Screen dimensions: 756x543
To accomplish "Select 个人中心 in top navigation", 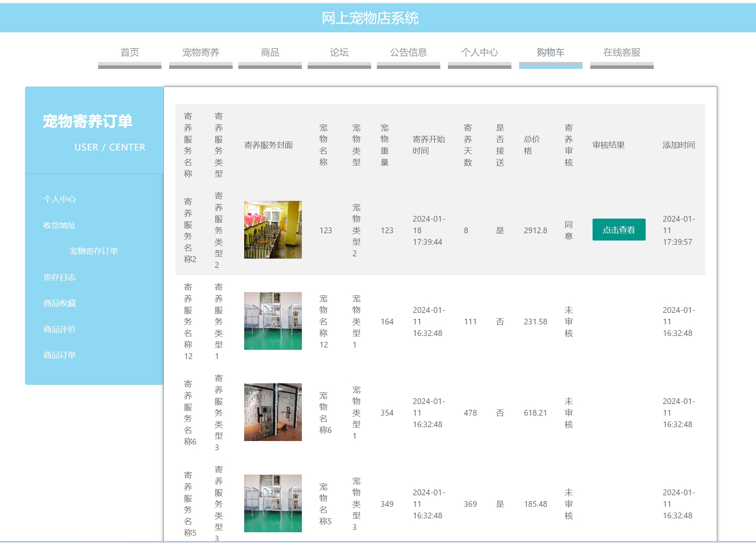I will click(x=480, y=52).
